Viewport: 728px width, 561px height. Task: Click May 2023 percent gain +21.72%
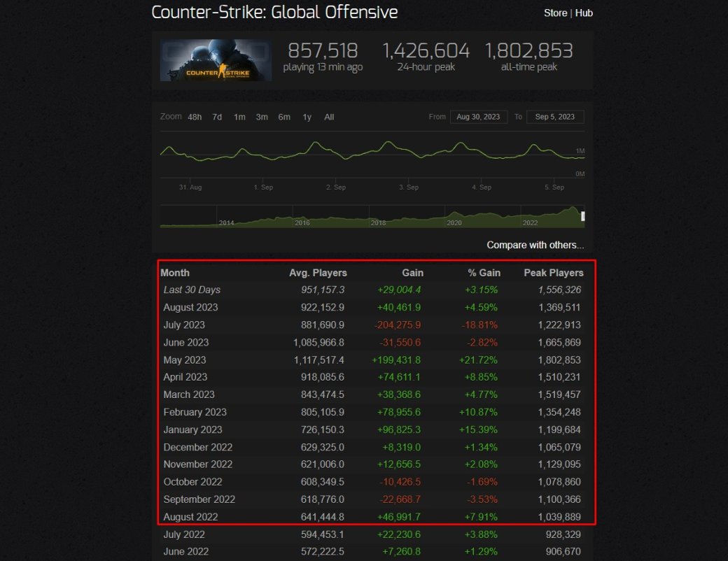pos(478,360)
